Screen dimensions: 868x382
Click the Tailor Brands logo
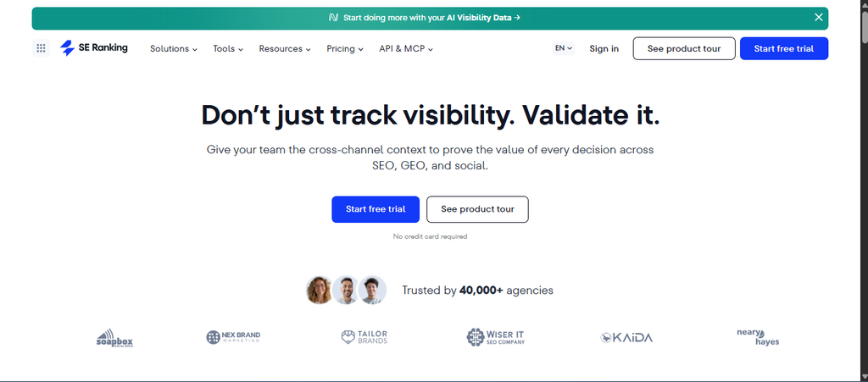[x=364, y=336]
